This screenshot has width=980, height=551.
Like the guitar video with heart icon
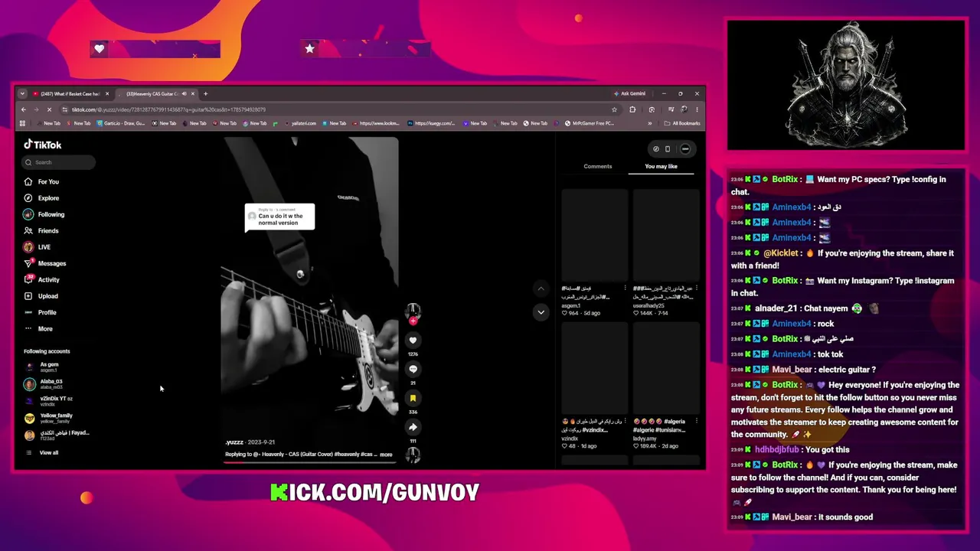pos(413,341)
